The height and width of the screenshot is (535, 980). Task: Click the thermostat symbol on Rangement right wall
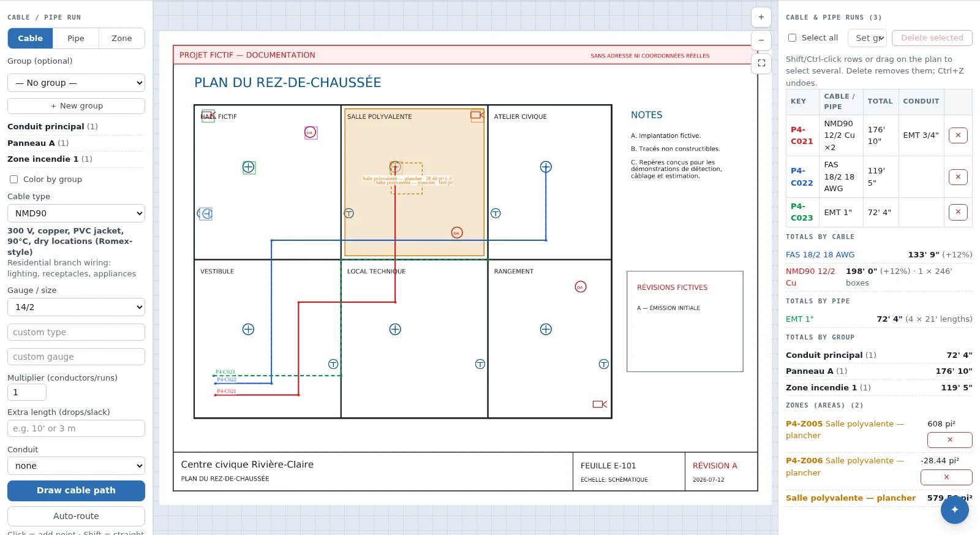coord(603,364)
